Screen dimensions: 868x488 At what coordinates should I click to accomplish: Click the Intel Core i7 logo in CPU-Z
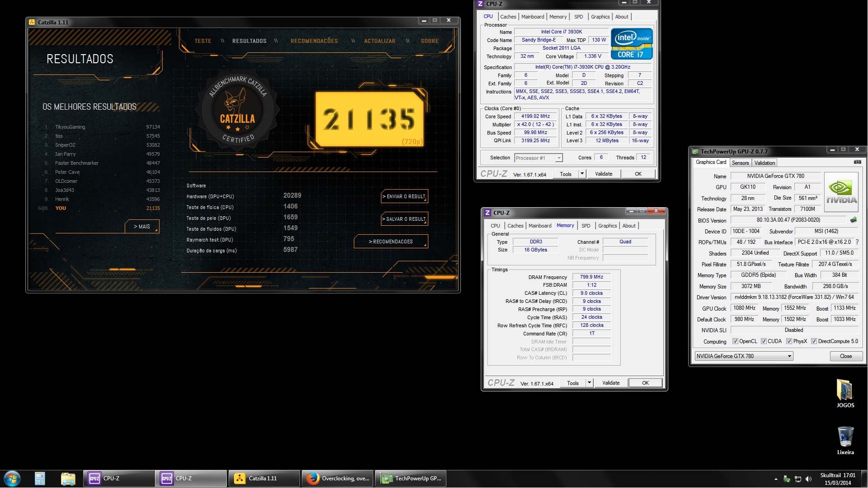pos(632,44)
